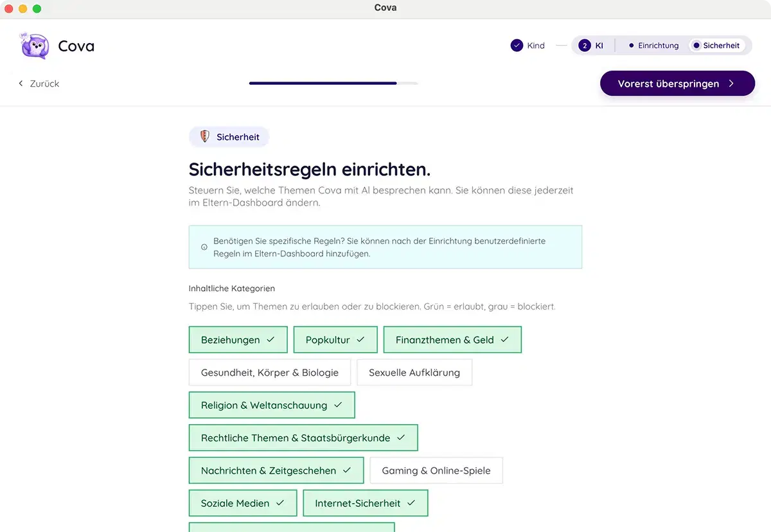Viewport: 771px width, 532px height.
Task: Click the checkmark in Popkultur chip
Action: [360, 339]
